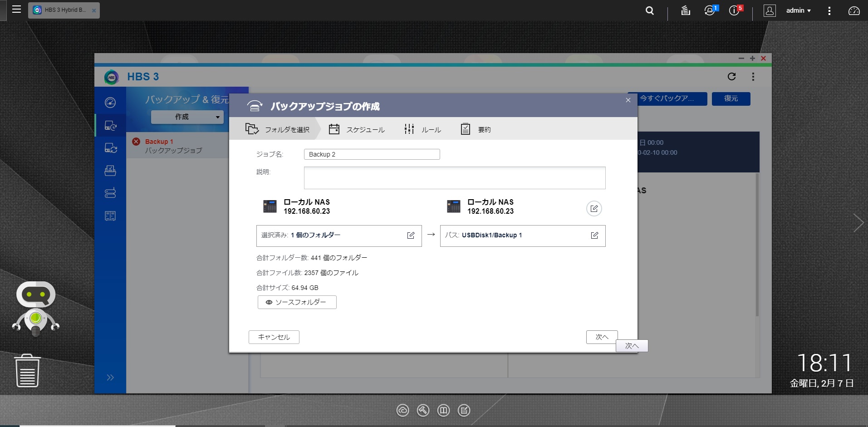Click the pause-like icon in bottom bar
This screenshot has width=868, height=427.
point(443,411)
